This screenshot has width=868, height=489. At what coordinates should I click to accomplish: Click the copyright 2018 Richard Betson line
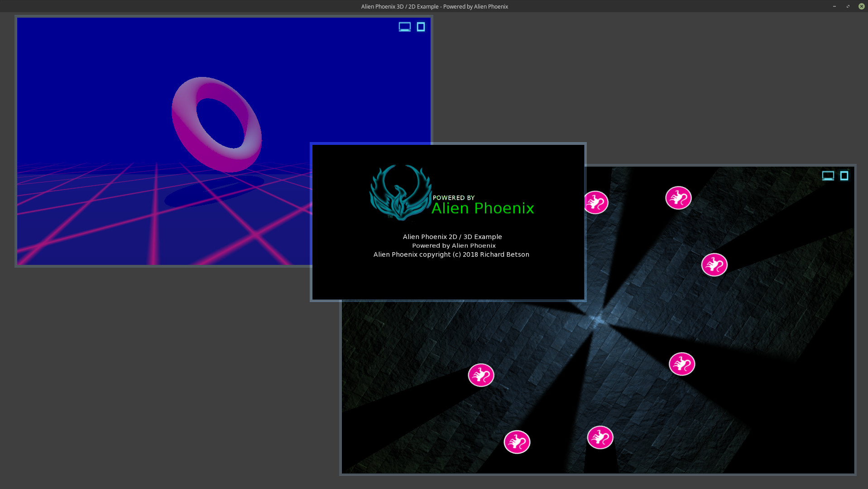[x=451, y=254]
